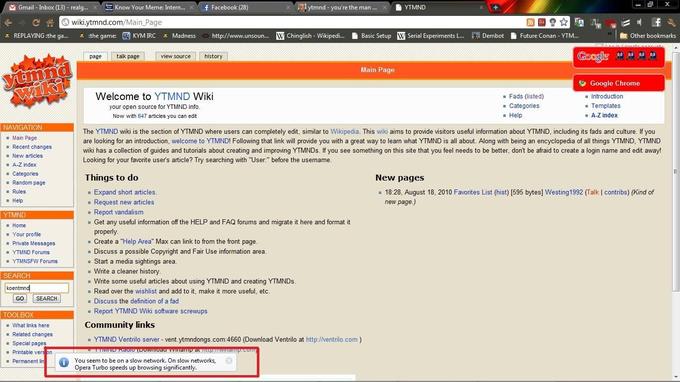This screenshot has width=680, height=382.
Task: Dismiss the Opera Turbo slow network notification
Action: [229, 361]
